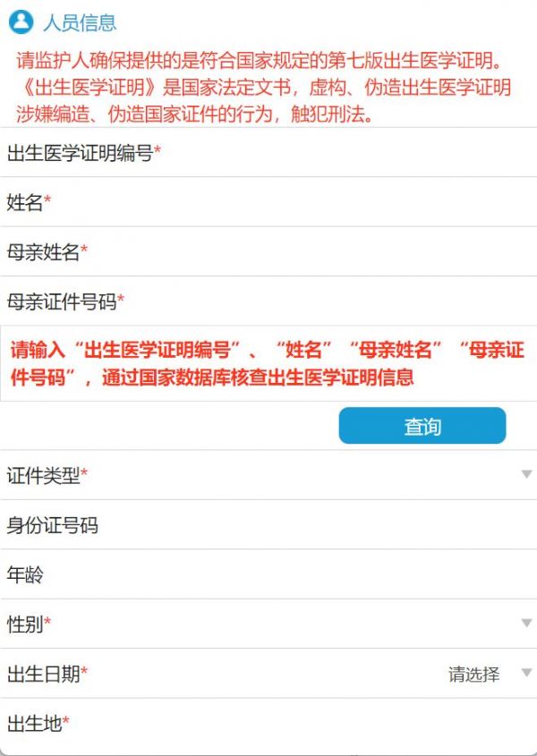Image resolution: width=537 pixels, height=756 pixels.
Task: Click the 出生地 input field
Action: (x=268, y=723)
